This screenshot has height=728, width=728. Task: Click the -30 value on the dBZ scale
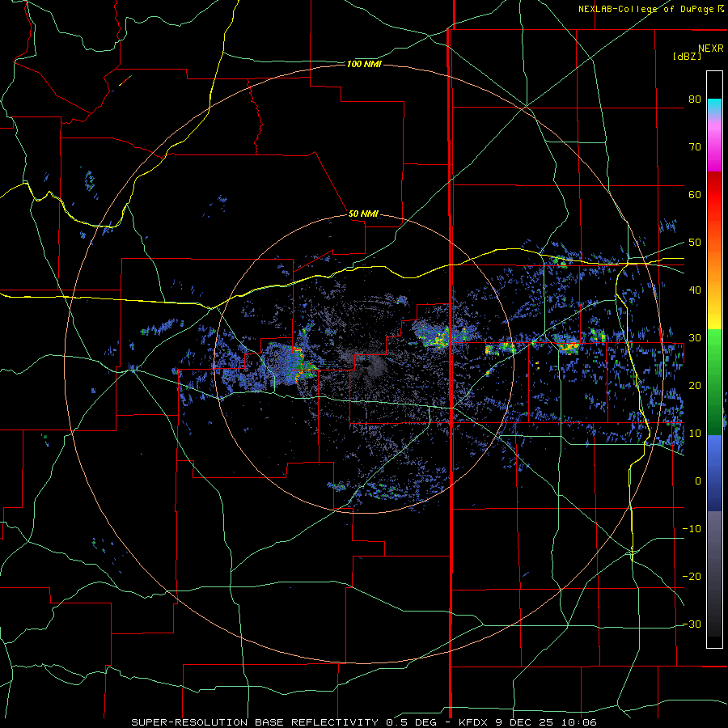pyautogui.click(x=692, y=624)
